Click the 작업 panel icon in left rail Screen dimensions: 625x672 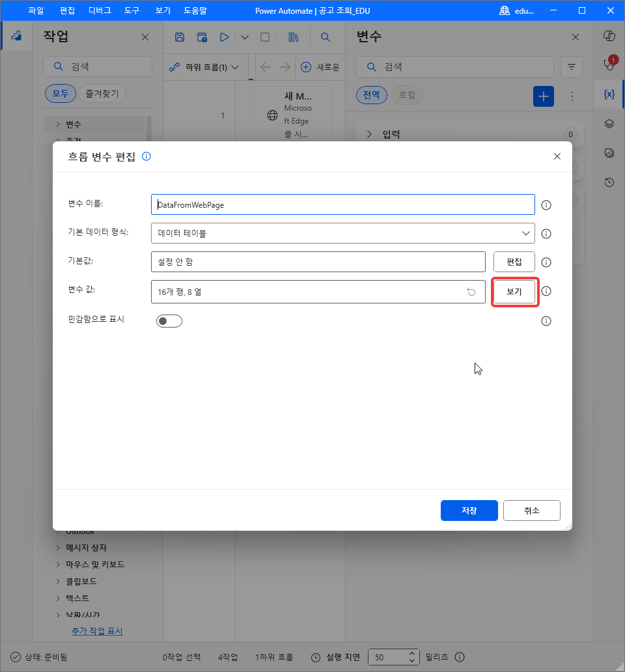[x=16, y=36]
